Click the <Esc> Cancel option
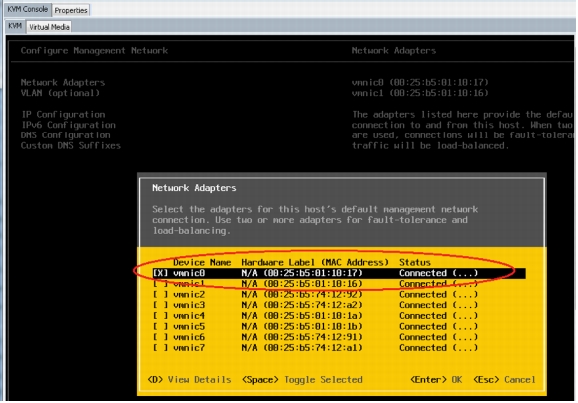 (504, 380)
